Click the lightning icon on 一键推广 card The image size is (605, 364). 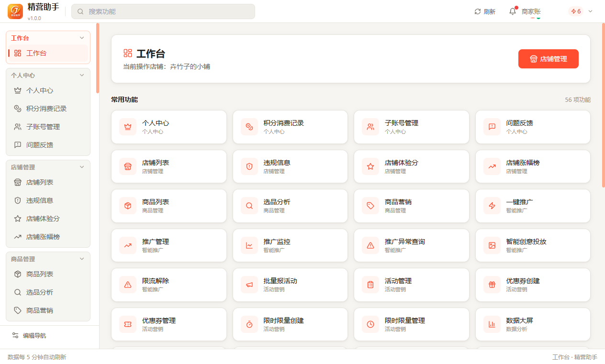(x=492, y=206)
